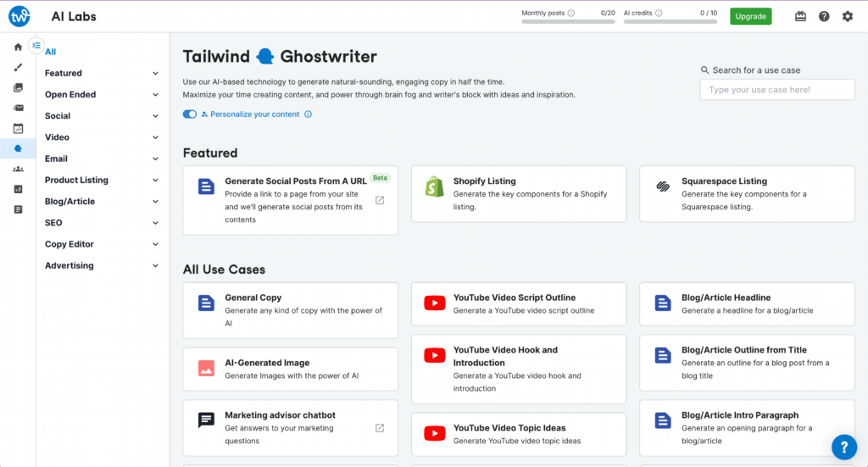This screenshot has width=868, height=467.
Task: Select Featured in category list
Action: pyautogui.click(x=63, y=73)
